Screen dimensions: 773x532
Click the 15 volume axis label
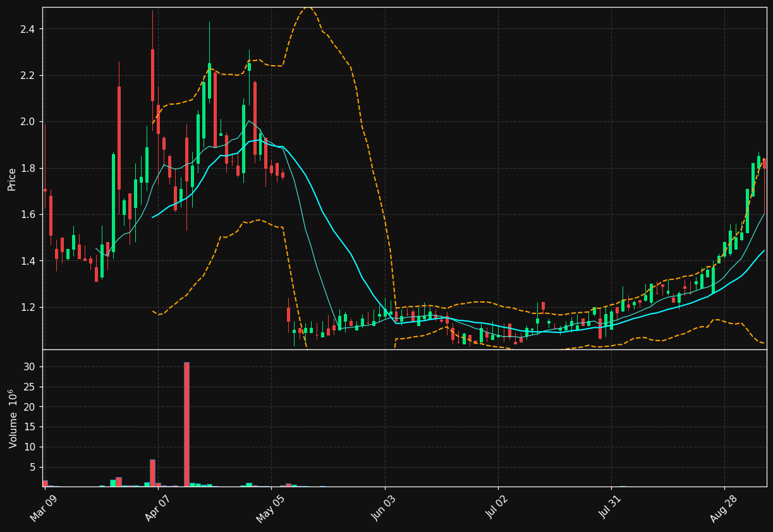tap(30, 427)
